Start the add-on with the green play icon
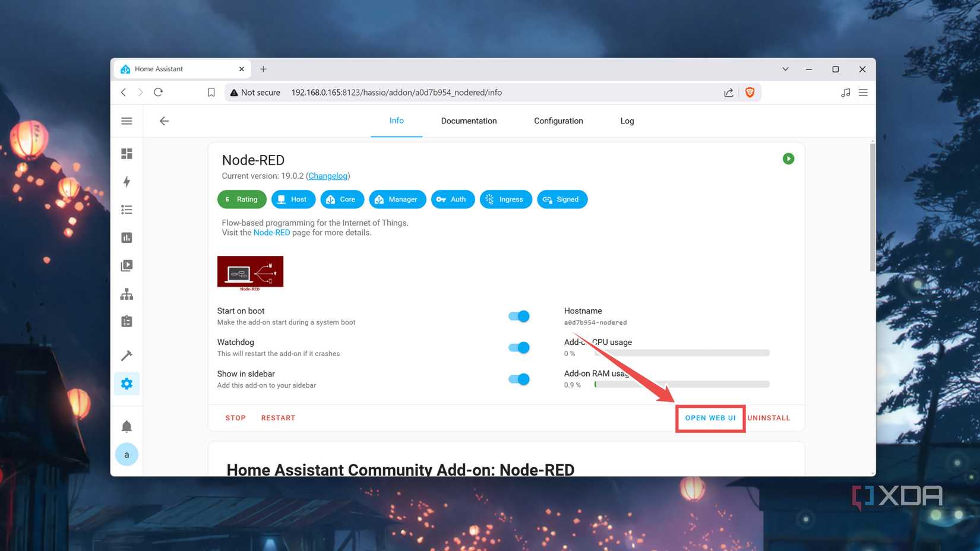 click(788, 159)
